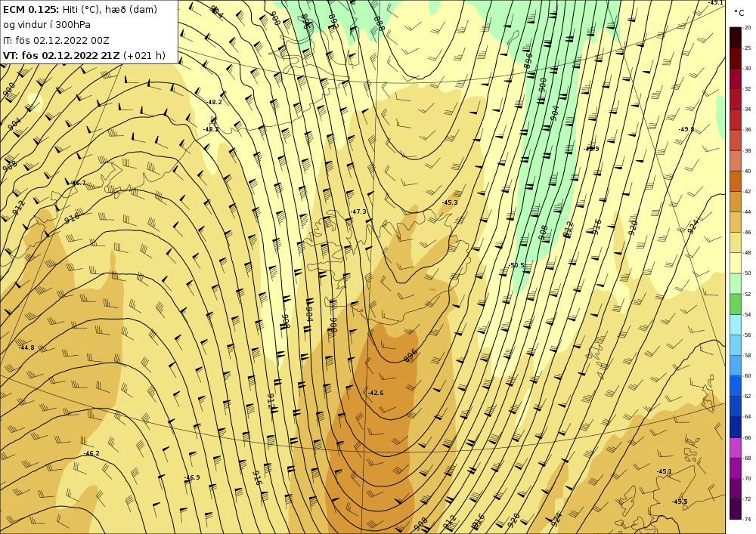The height and width of the screenshot is (534, 756).
Task: Click the °C unit label above legend
Action: tap(739, 13)
